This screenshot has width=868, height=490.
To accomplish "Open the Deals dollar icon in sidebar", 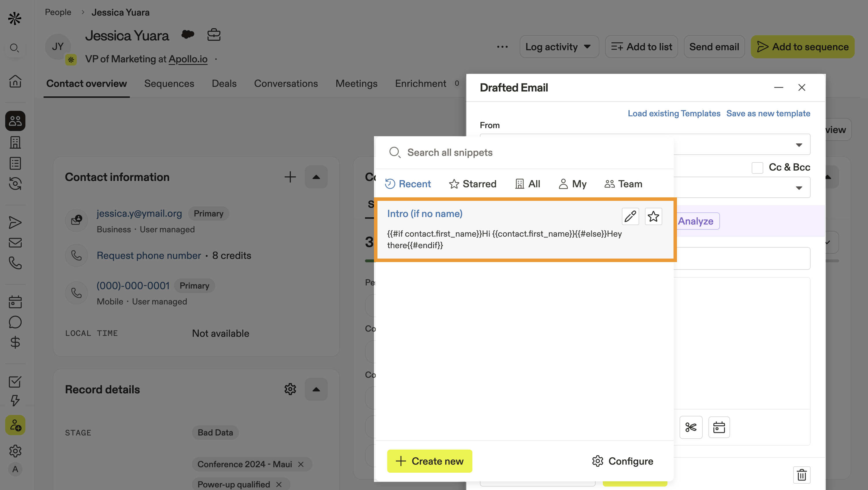I will (x=15, y=342).
